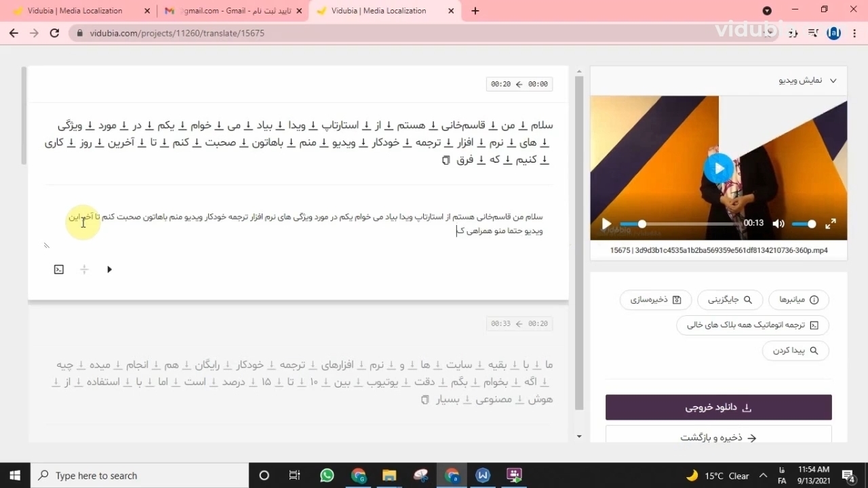Click the auto-translate icon below the translation text

coord(59,270)
